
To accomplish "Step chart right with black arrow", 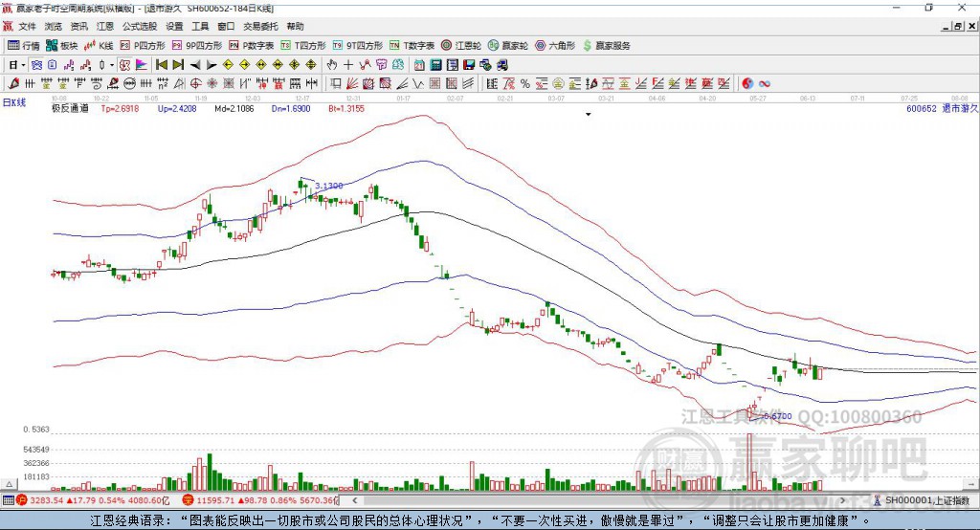I will click(x=212, y=65).
